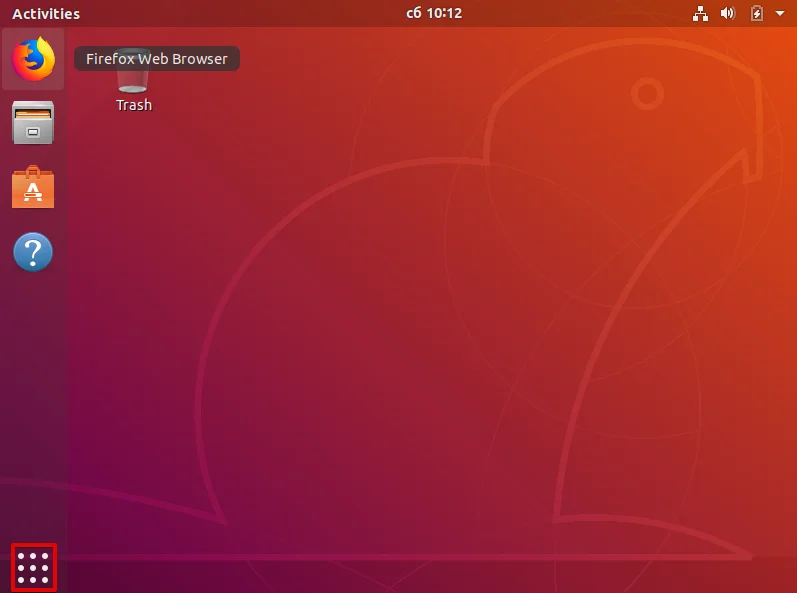
Task: Open the Activities overview
Action: coord(46,14)
